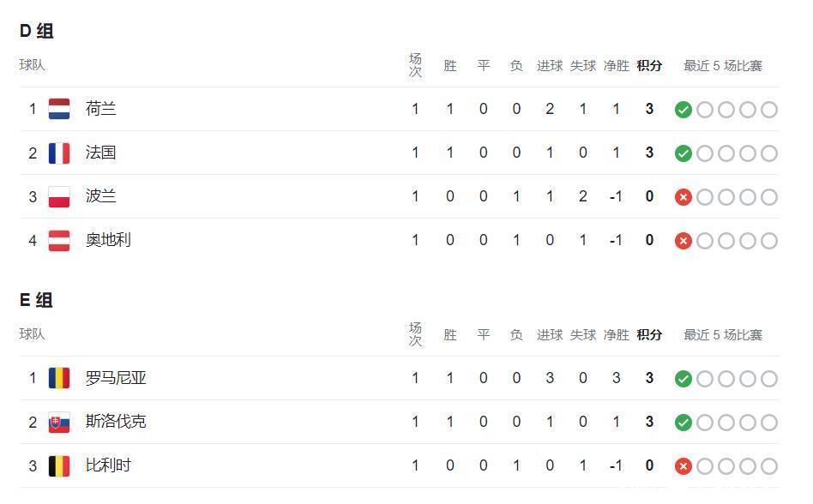813x504 pixels.
Task: Open the 法国 team link
Action: pyautogui.click(x=101, y=153)
